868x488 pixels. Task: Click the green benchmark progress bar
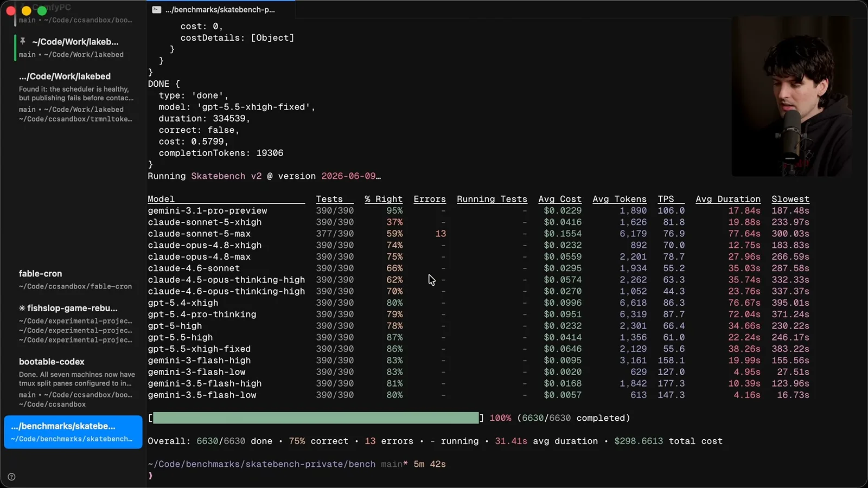(x=316, y=418)
